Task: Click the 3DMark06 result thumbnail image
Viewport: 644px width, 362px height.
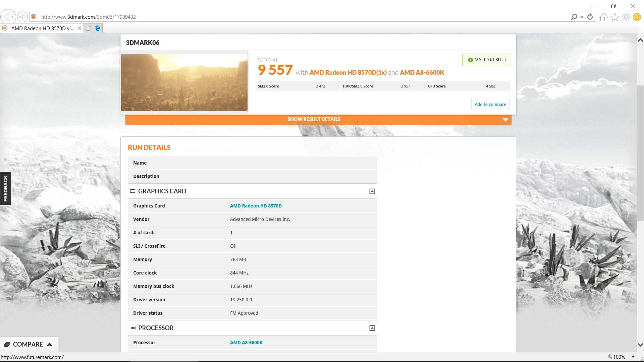Action: (184, 82)
